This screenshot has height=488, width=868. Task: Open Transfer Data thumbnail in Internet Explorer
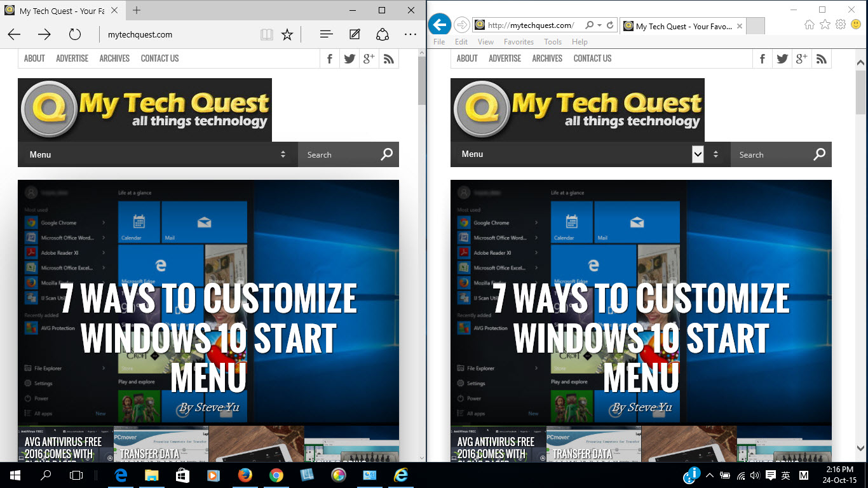[593, 444]
